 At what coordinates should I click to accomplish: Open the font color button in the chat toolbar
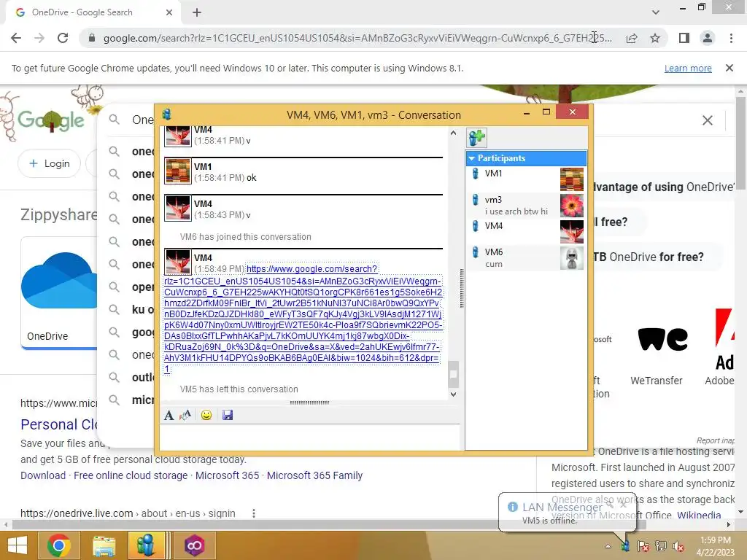pyautogui.click(x=185, y=415)
